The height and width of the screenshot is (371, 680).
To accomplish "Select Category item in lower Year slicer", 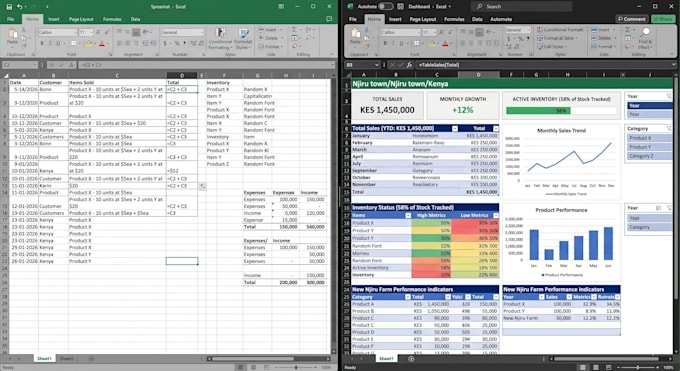I will pyautogui.click(x=649, y=227).
